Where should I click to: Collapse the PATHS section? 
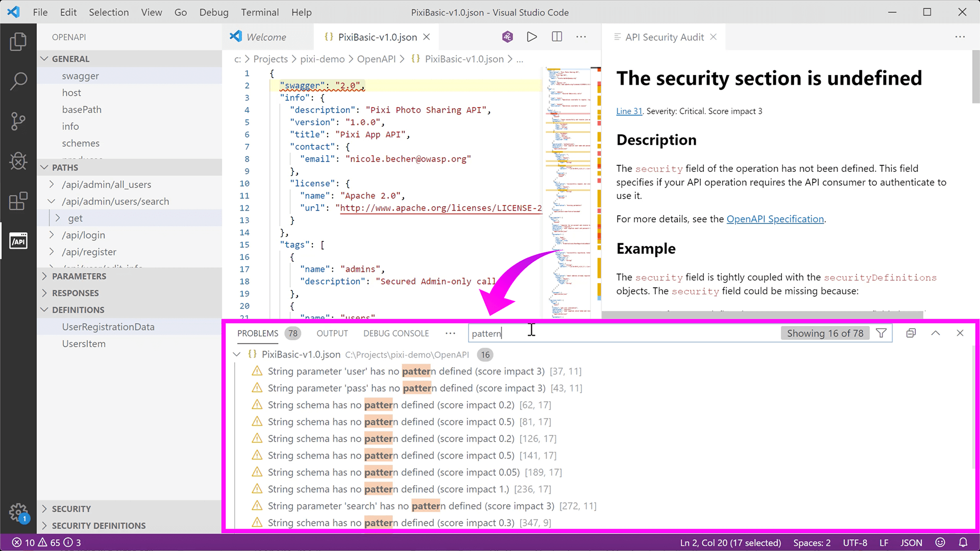44,167
